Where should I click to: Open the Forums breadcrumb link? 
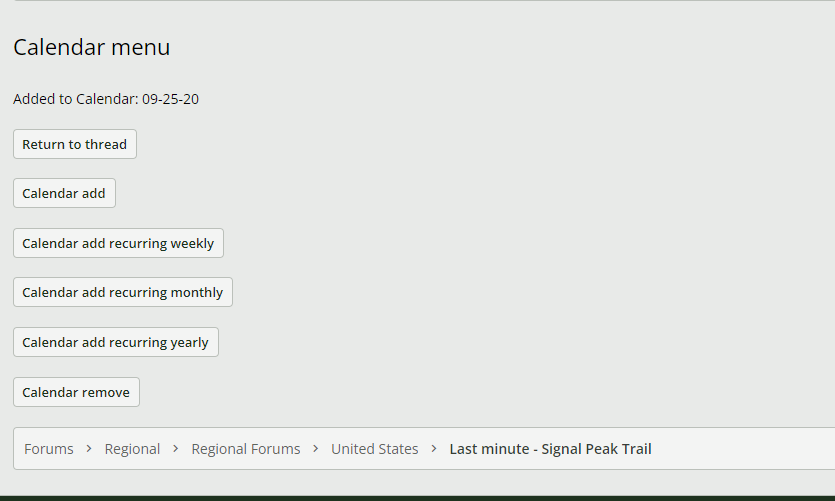49,449
